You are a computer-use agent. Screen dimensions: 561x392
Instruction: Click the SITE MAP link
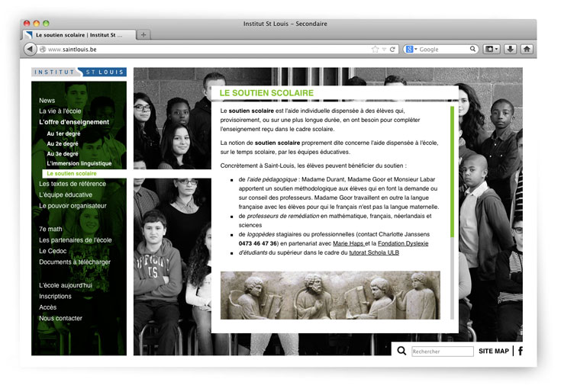click(493, 352)
